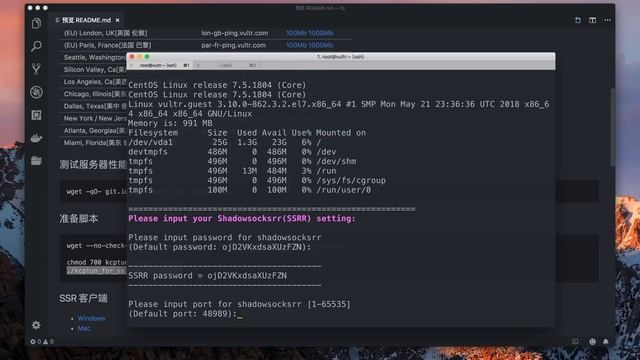Viewport: 640px width, 360px height.
Task: Click the Seattle, Washington row
Action: (x=94, y=58)
